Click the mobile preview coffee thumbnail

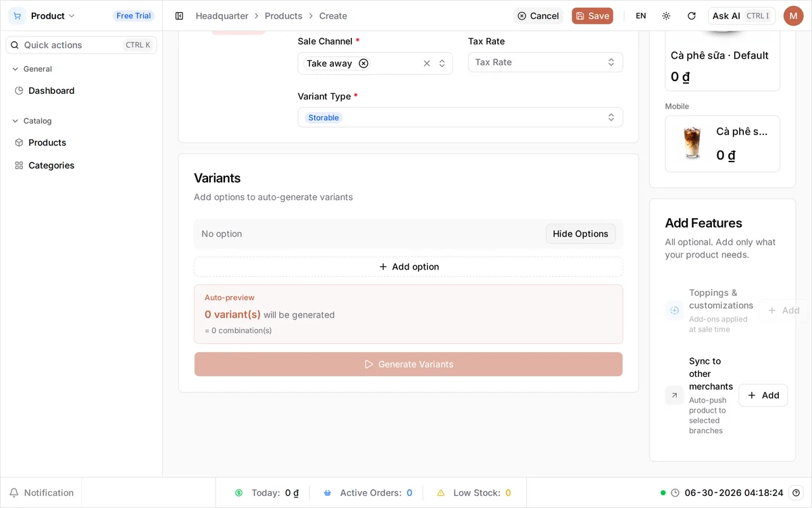point(692,143)
